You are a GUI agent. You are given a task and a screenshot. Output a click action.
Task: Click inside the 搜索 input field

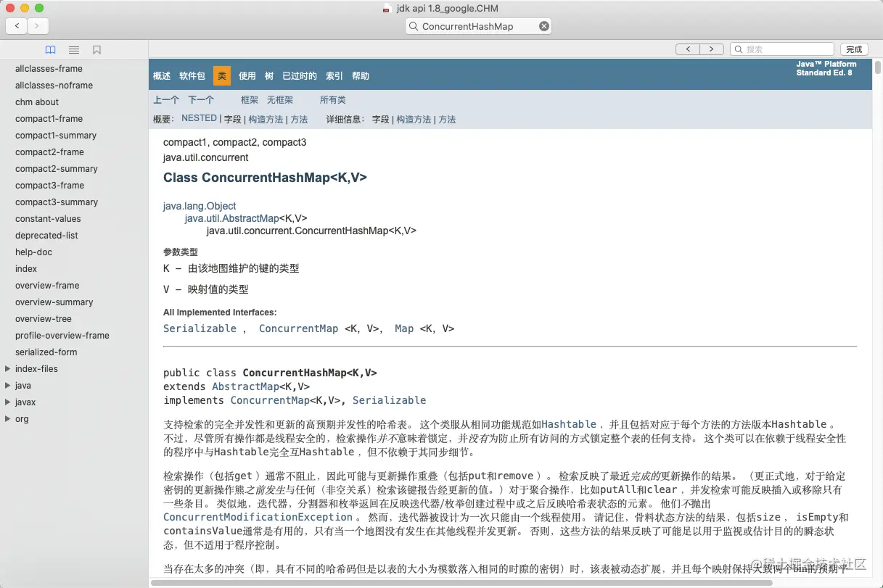point(782,49)
